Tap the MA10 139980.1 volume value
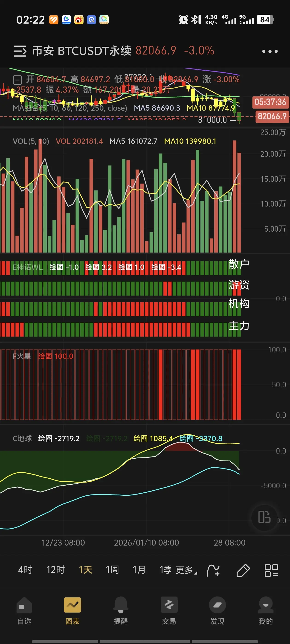290x644 pixels. click(190, 141)
